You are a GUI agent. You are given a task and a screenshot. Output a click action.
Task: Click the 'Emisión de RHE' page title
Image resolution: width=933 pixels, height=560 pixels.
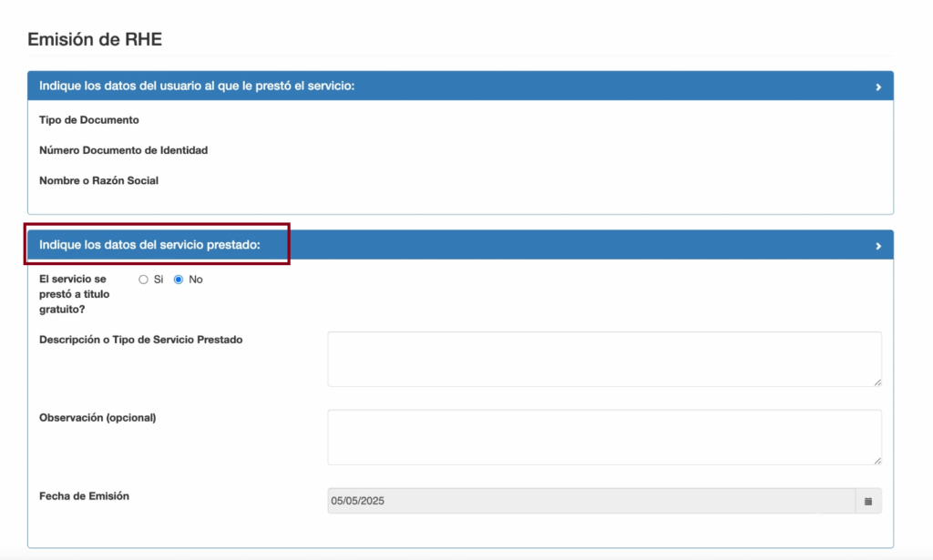95,39
